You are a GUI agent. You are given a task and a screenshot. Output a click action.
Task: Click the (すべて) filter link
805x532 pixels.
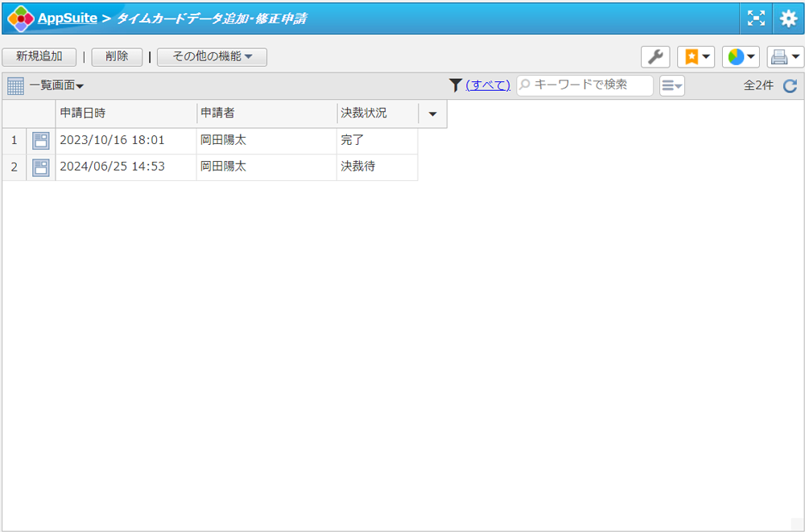[488, 85]
